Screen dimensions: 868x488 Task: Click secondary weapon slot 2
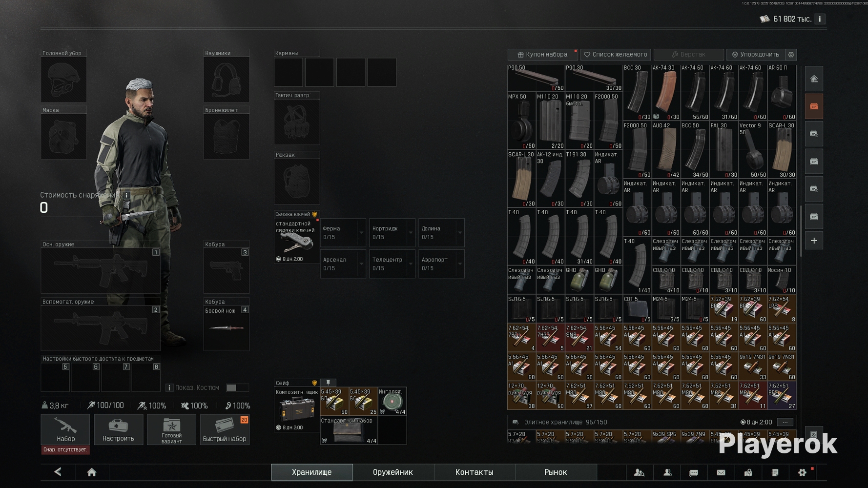pyautogui.click(x=101, y=328)
